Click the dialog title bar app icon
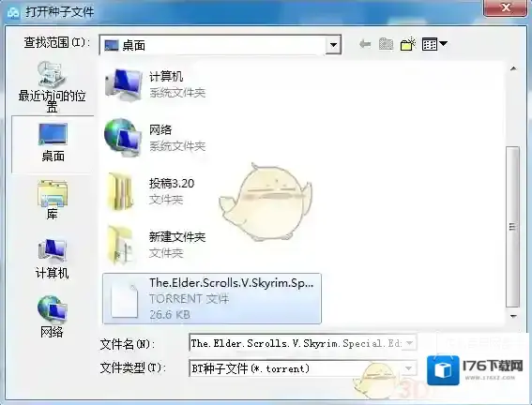The width and height of the screenshot is (532, 405). click(13, 12)
